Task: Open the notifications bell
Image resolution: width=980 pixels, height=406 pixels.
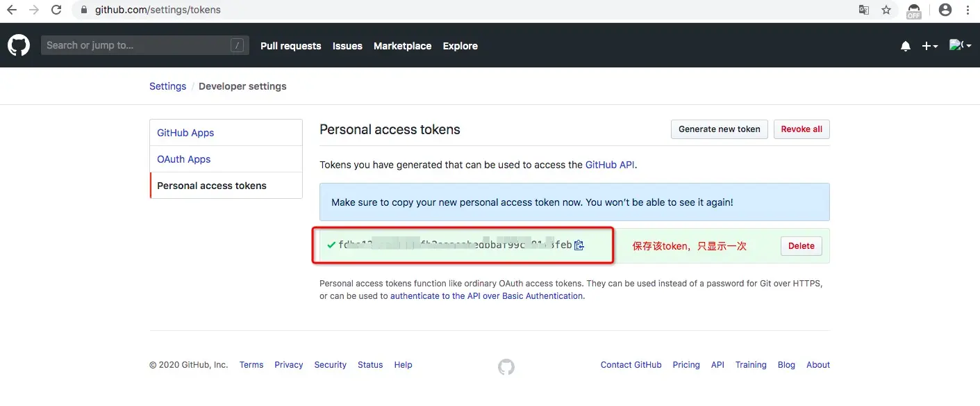Action: 905,46
